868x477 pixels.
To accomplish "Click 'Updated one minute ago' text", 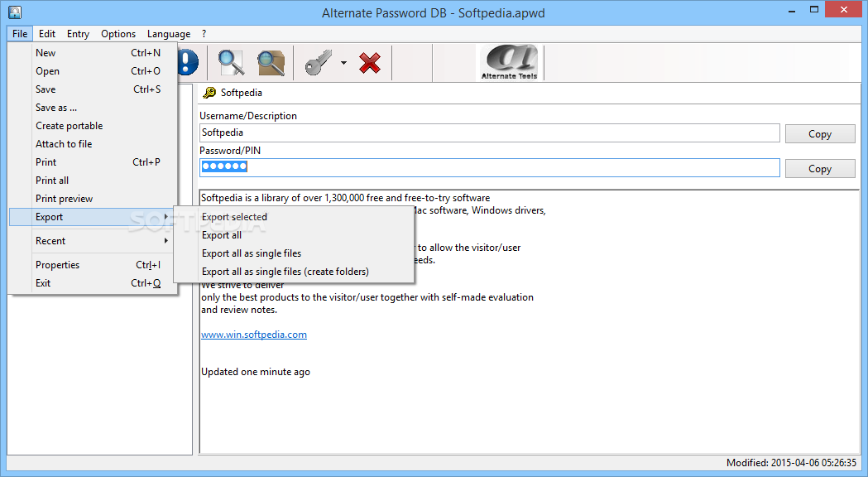I will point(255,373).
